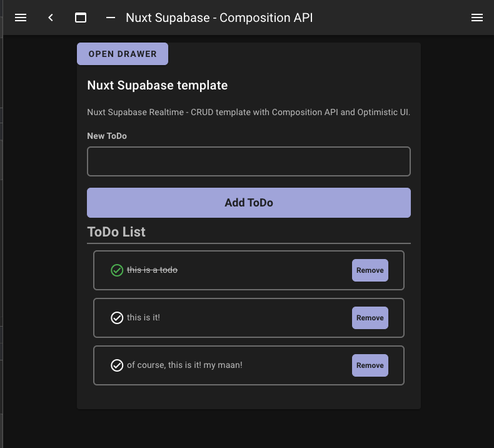Remove the 'this is a todo' item

click(x=370, y=270)
